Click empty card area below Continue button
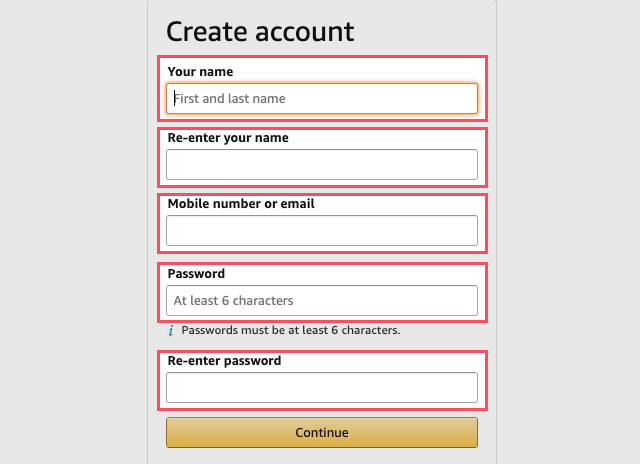Viewport: 640px width, 464px height. pos(322,456)
